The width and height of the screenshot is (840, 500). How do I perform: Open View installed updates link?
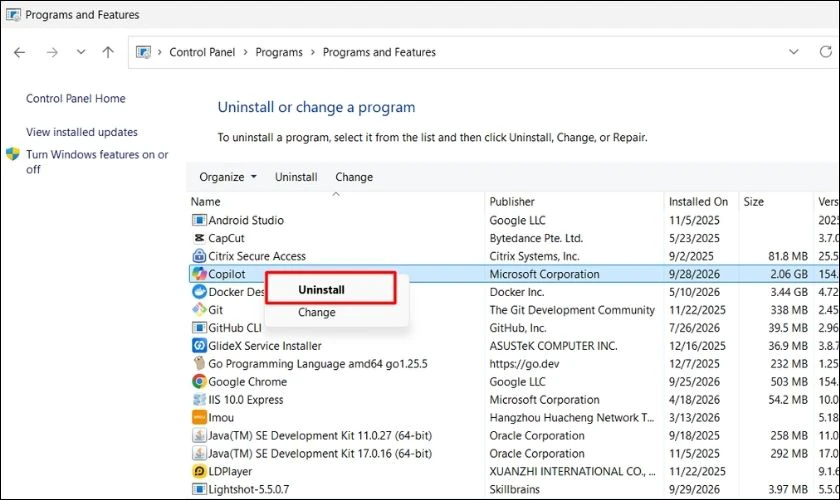tap(82, 132)
